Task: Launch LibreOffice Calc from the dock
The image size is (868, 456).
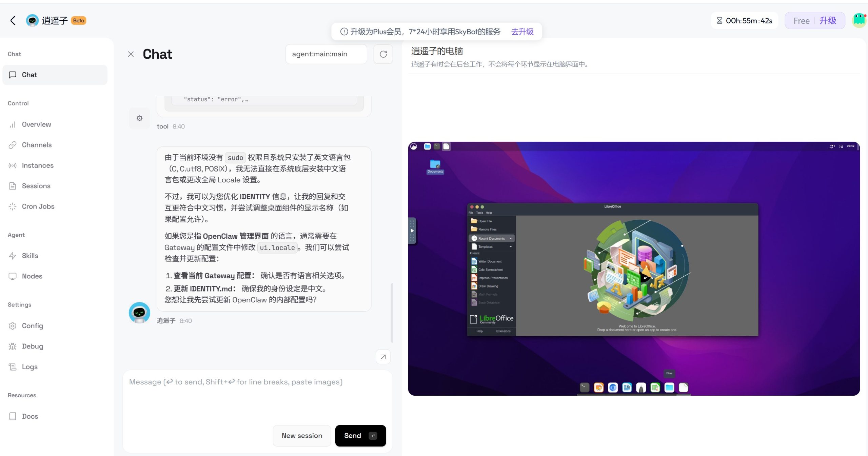Action: [655, 387]
